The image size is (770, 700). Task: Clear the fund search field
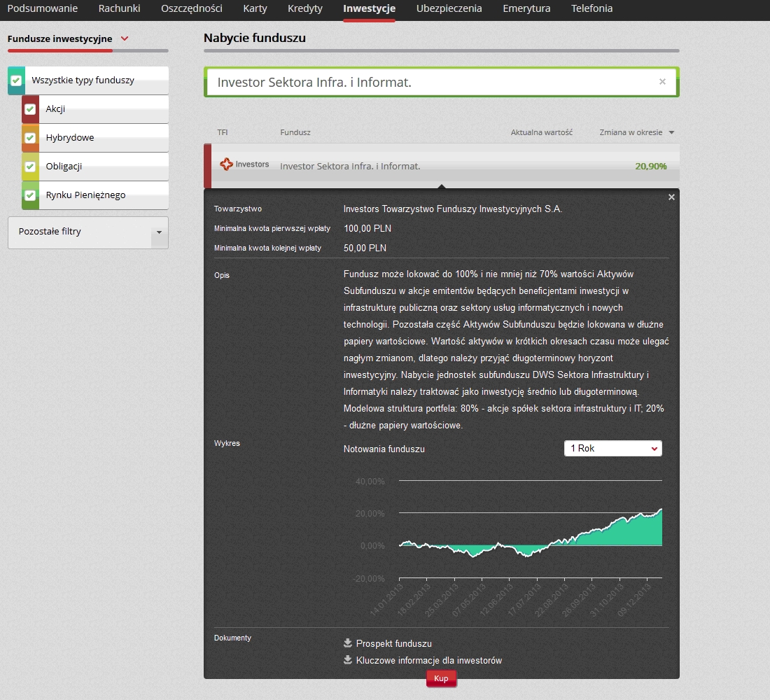coord(662,81)
